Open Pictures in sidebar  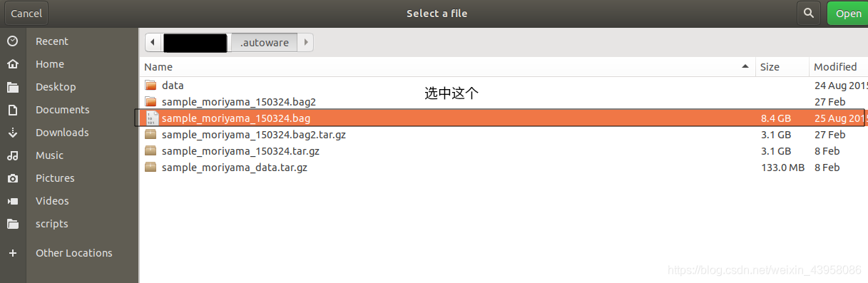(55, 178)
